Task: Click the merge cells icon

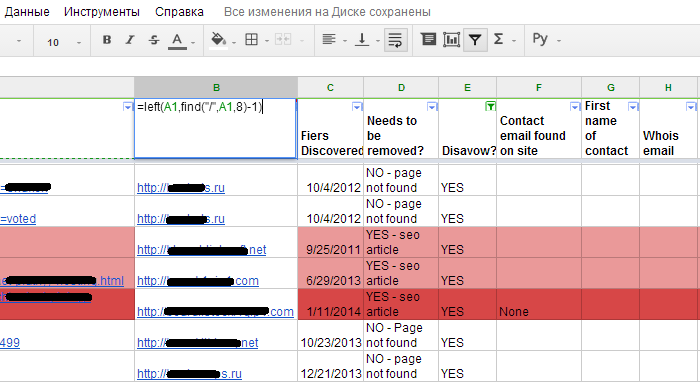Action: [283, 40]
